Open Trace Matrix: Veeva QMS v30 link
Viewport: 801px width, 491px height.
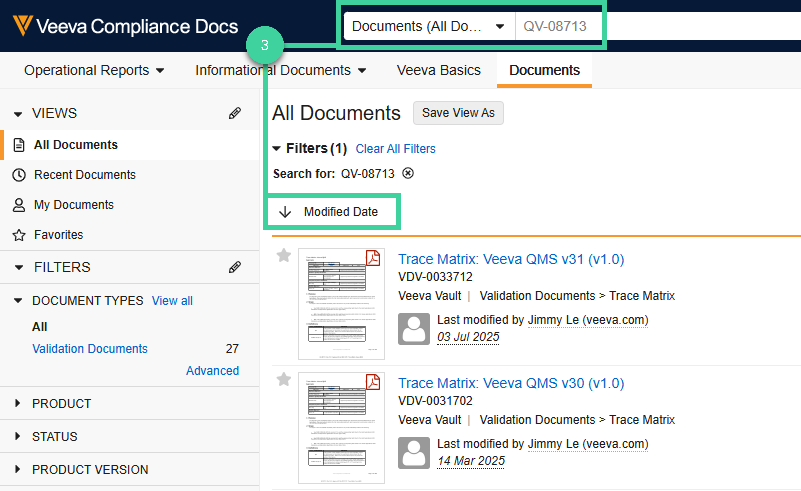pos(511,383)
